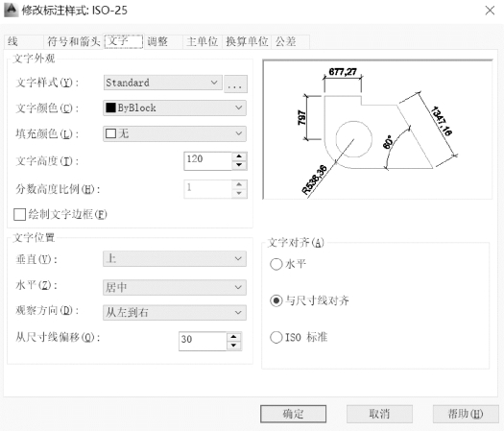This screenshot has width=504, height=431.
Task: Click the 确定 button
Action: point(293,414)
